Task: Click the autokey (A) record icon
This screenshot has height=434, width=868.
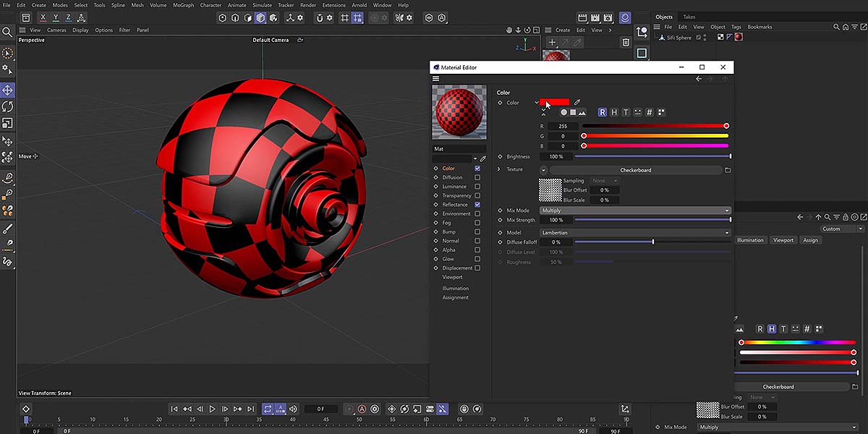Action: pyautogui.click(x=362, y=409)
